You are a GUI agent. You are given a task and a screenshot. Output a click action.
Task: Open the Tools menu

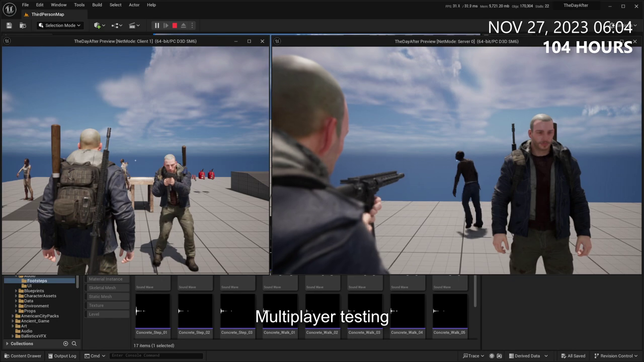tap(79, 5)
